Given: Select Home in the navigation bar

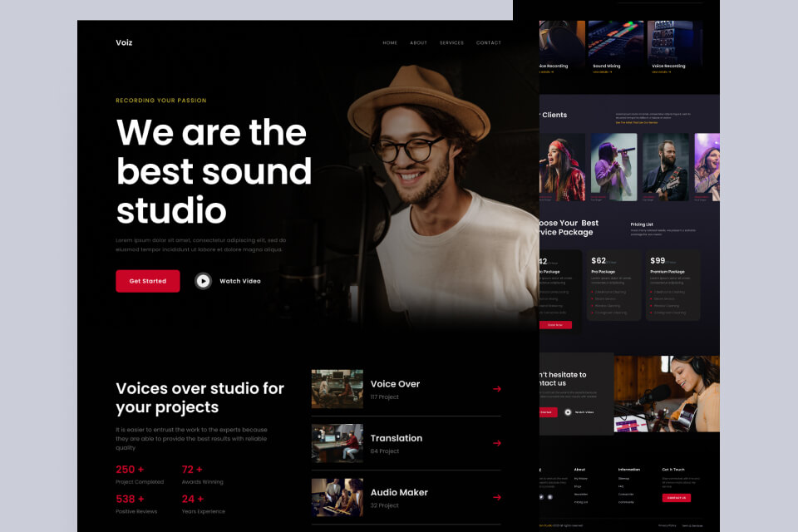Looking at the screenshot, I should tap(388, 42).
